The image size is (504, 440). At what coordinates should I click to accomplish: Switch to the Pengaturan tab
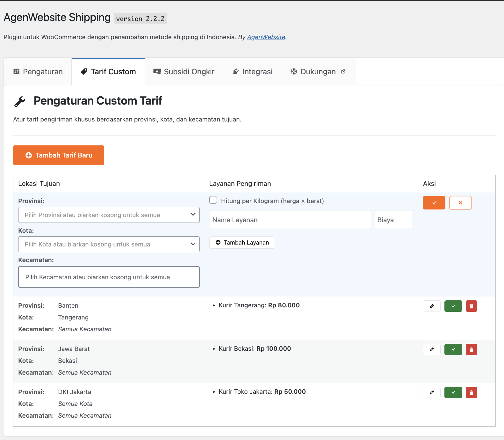(x=38, y=72)
